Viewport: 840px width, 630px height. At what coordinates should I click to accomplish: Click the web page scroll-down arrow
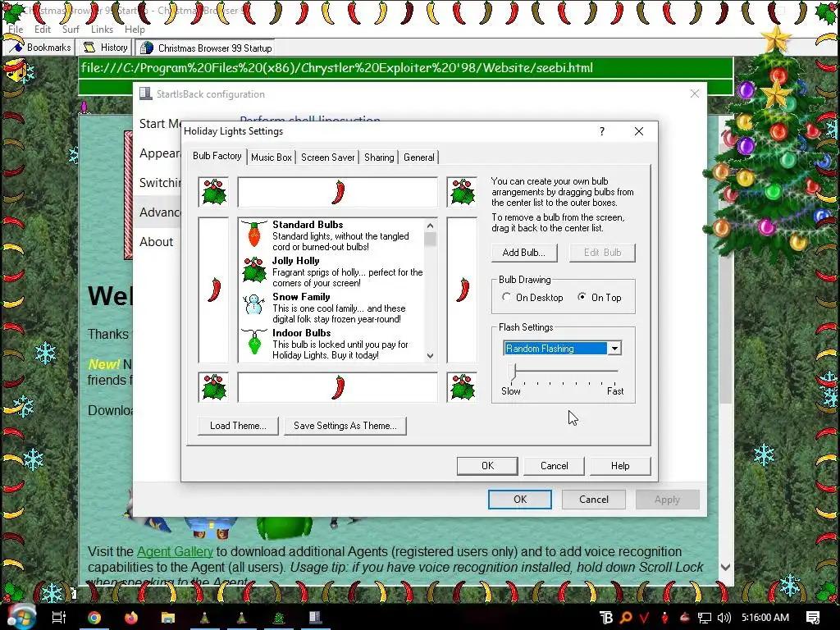click(x=726, y=568)
